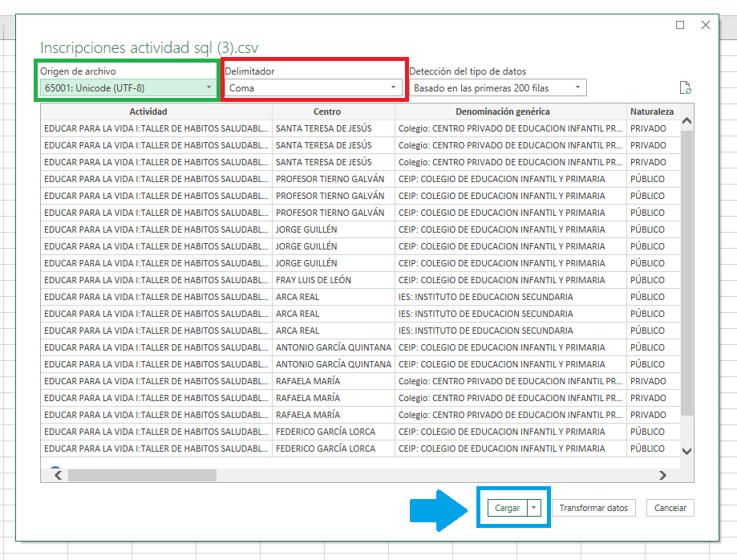Click the vertical scrollbar up arrow
The height and width of the screenshot is (560, 737).
[686, 121]
